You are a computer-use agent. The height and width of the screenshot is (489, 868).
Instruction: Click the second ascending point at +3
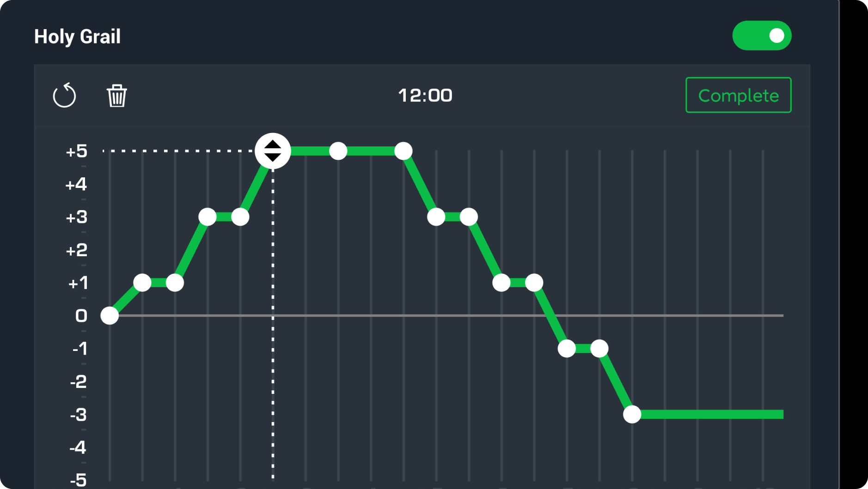(240, 217)
